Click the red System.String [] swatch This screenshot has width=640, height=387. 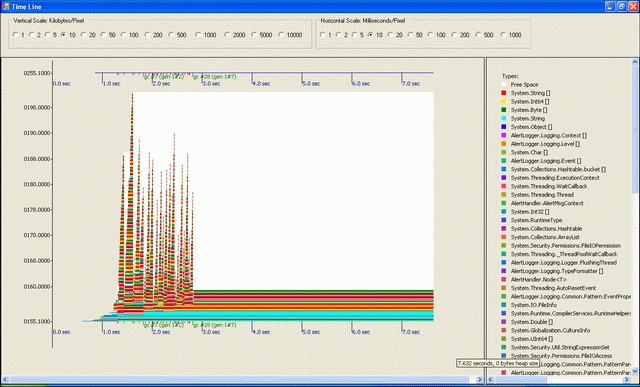[503, 93]
